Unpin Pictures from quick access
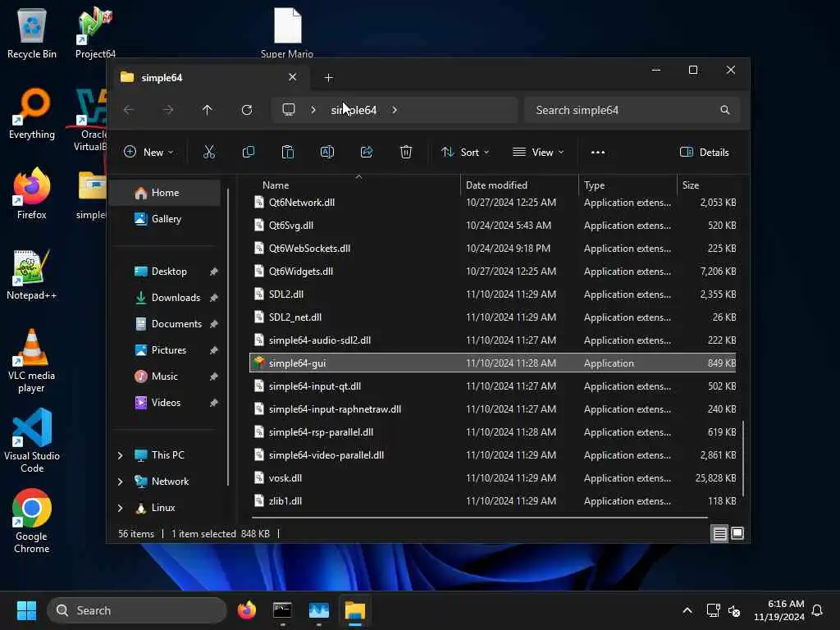This screenshot has height=630, width=840. click(214, 350)
